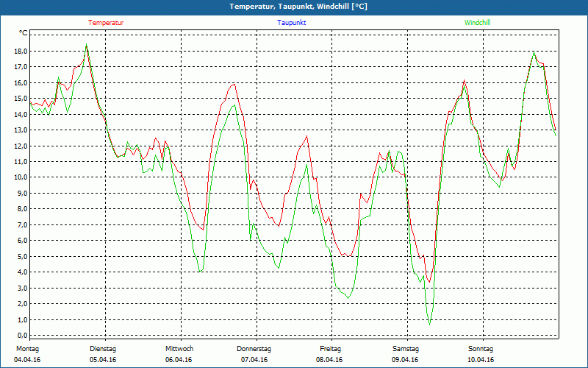The height and width of the screenshot is (368, 588).
Task: Click the 6,0 y-axis value
Action: tap(23, 241)
